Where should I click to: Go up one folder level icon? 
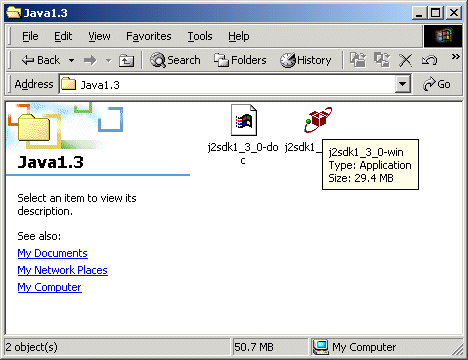[126, 60]
